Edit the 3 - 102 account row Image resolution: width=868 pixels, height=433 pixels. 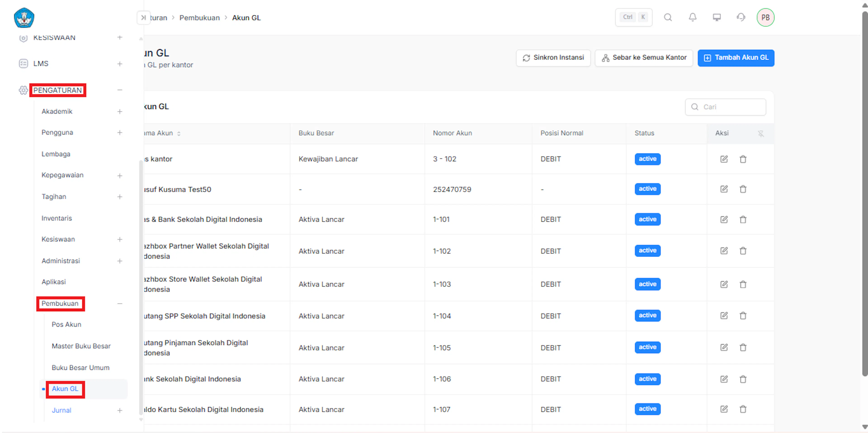(724, 159)
